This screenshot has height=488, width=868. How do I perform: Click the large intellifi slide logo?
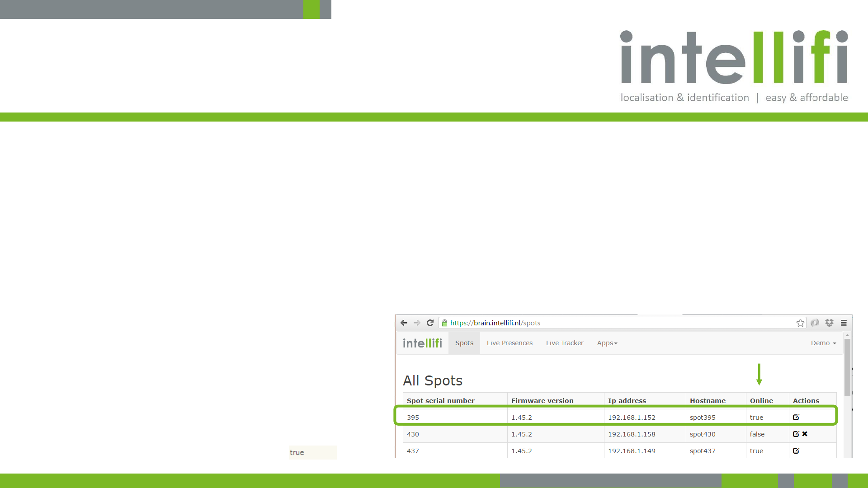(734, 66)
